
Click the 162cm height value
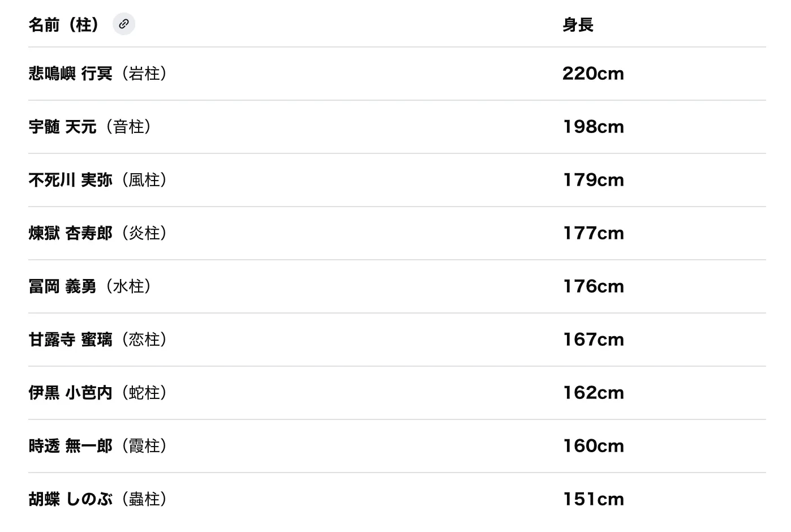pos(593,393)
